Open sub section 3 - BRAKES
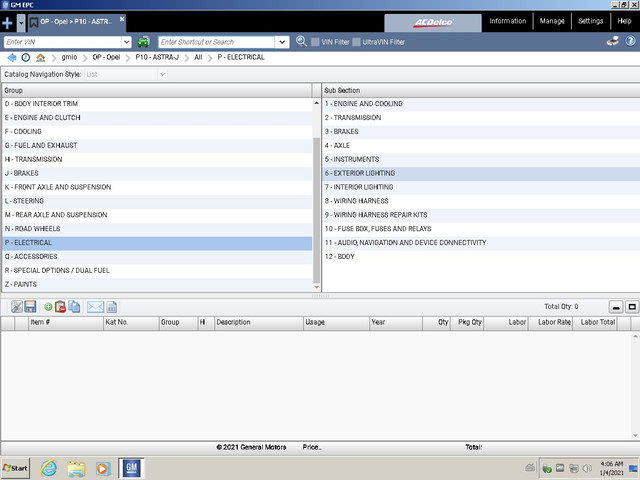Screen dimensions: 640x480 pos(481,131)
